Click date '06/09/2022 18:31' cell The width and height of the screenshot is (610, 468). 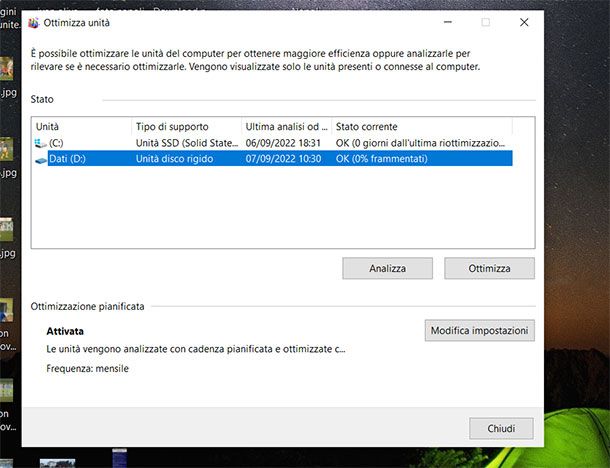click(283, 143)
